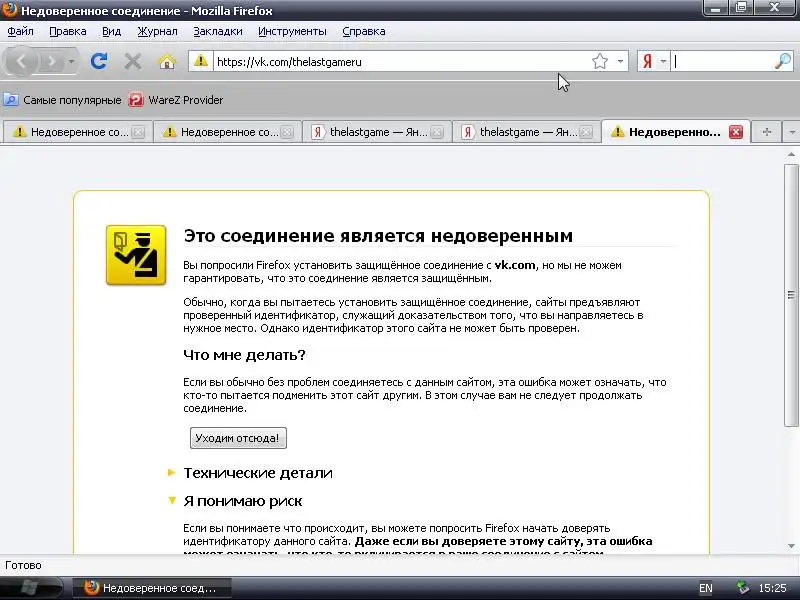Click the 15:25 taskbar clock

[772, 588]
